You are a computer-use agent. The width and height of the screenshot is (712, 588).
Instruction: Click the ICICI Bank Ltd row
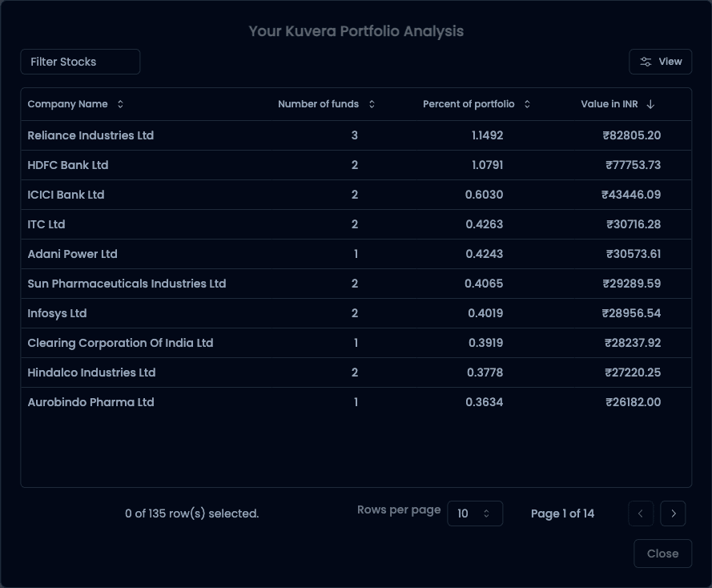click(66, 195)
